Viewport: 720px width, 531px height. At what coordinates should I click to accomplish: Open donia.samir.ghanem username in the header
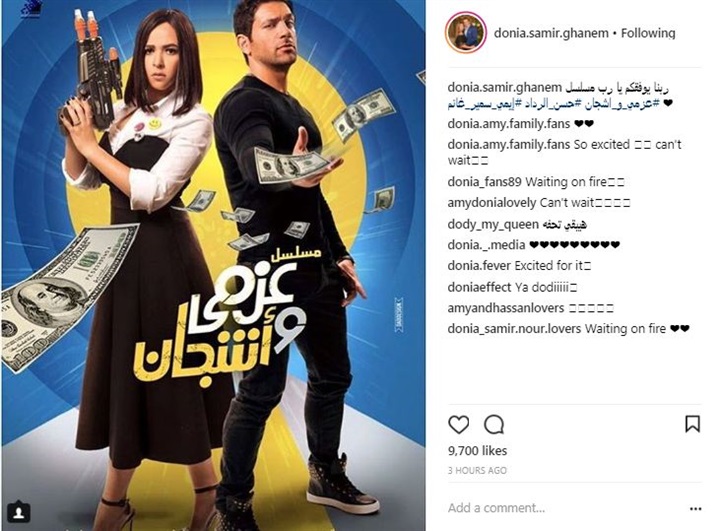(x=551, y=33)
